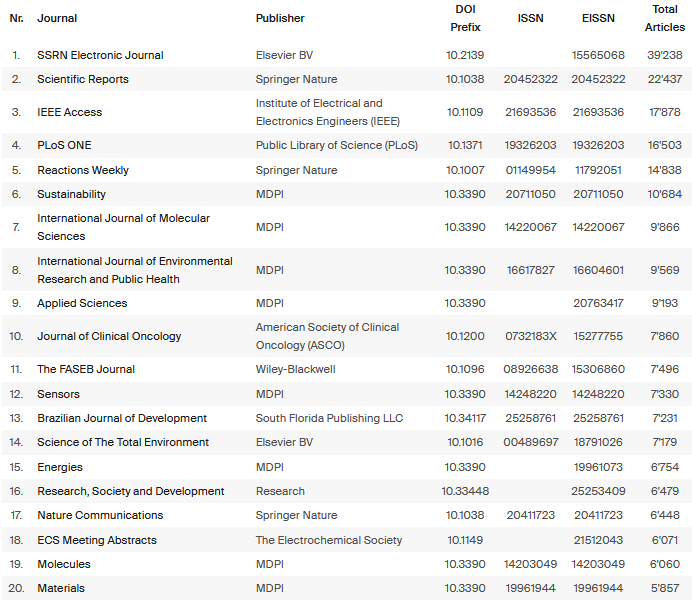
Task: Click EISSN value 25253409
Action: [x=598, y=491]
